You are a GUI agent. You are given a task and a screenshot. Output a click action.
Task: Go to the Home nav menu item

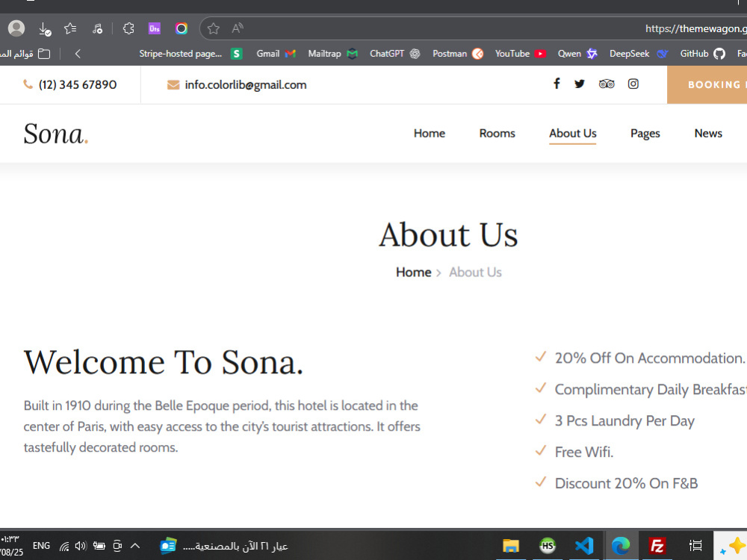pyautogui.click(x=430, y=134)
